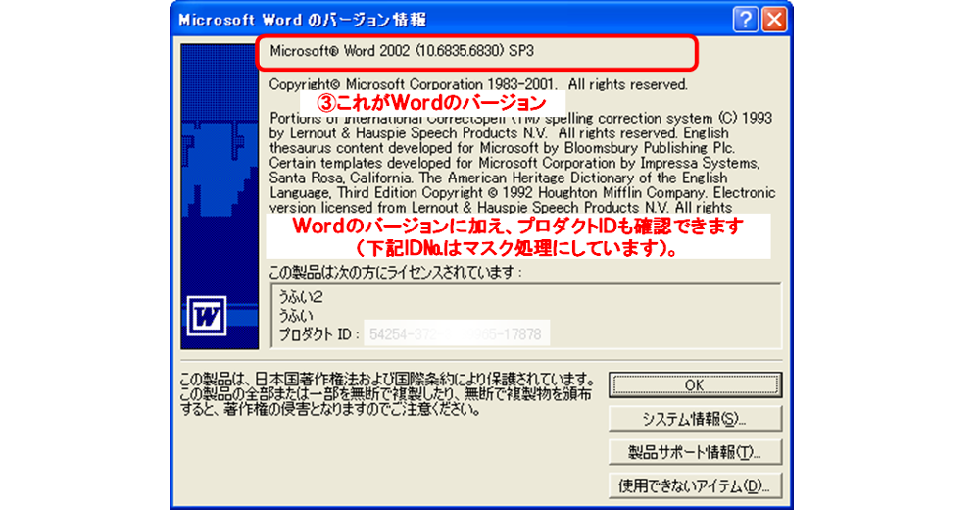Click the dialog title bar text
Screen dimensions: 980x510
coord(302,19)
